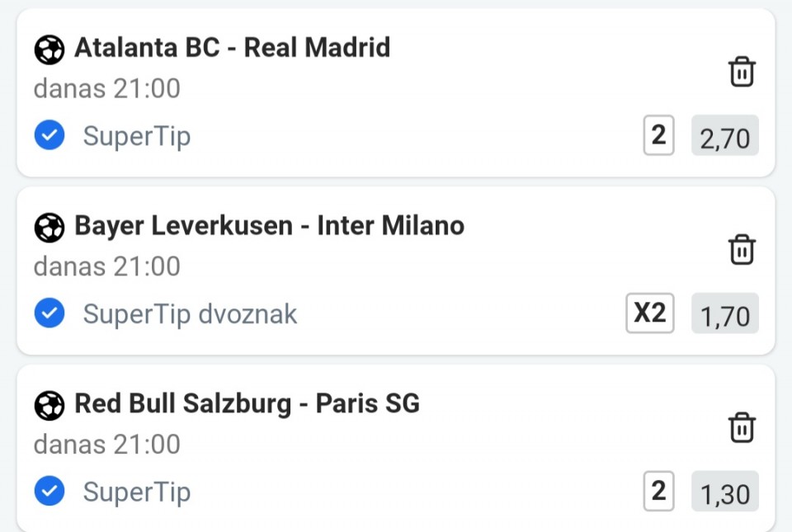
Task: Open the Red Bull Salzburg - Paris SG title
Action: 247,403
